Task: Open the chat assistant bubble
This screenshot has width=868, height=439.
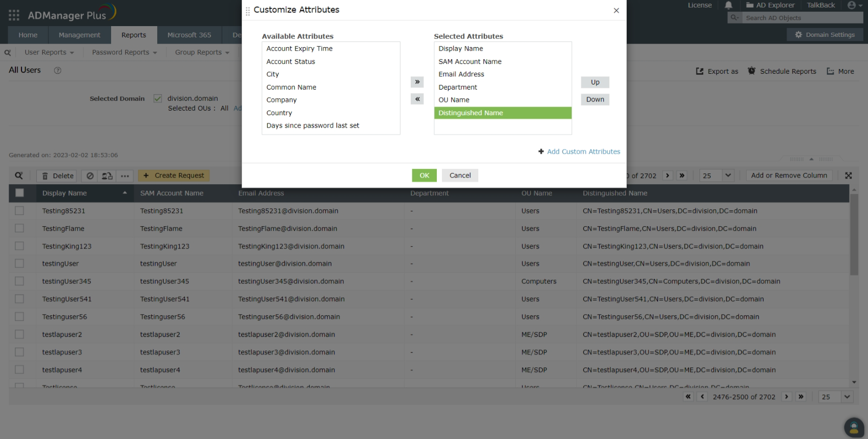Action: (854, 428)
